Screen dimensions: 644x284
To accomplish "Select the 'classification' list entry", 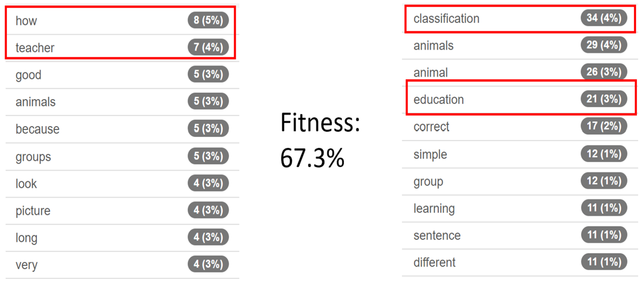I will coord(446,19).
